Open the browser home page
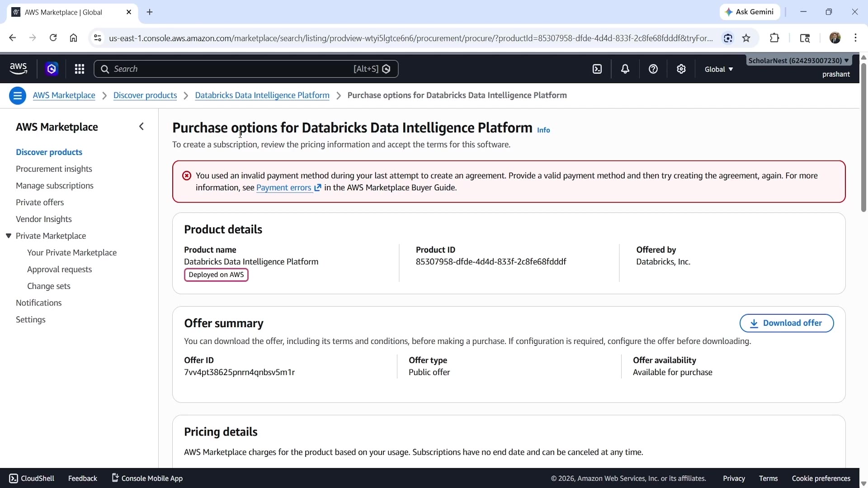The height and width of the screenshot is (488, 868). 73,38
